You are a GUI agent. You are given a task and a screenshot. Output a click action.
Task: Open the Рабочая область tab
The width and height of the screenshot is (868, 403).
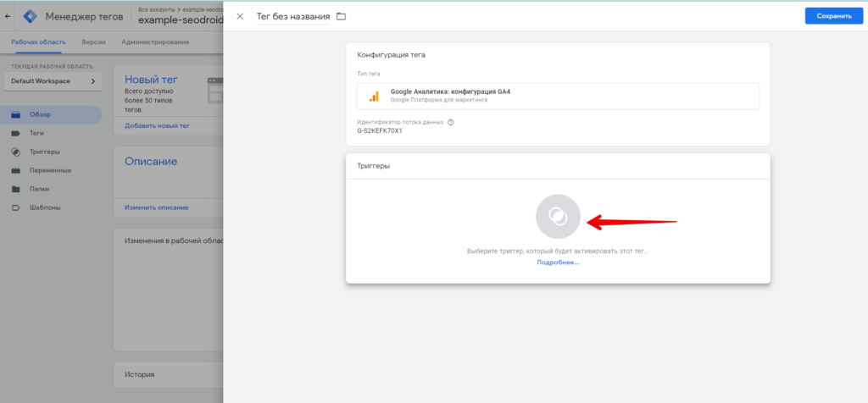point(38,42)
